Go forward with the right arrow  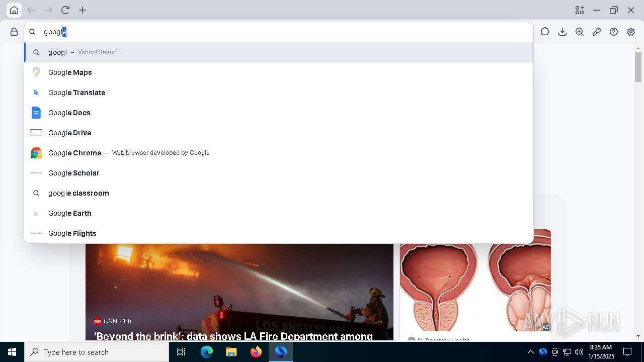pos(48,10)
